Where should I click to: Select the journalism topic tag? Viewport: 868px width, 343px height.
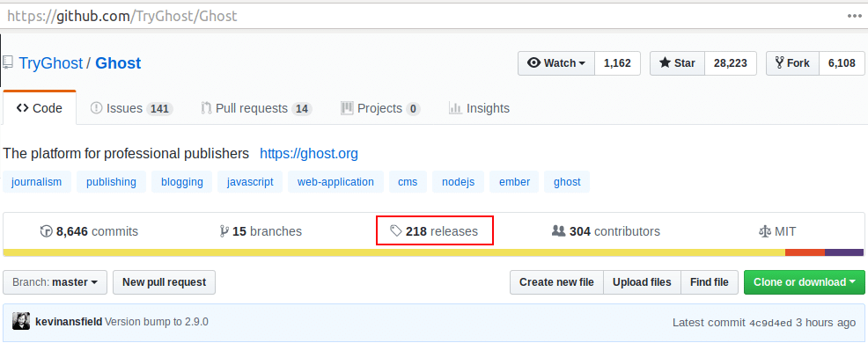pos(37,181)
